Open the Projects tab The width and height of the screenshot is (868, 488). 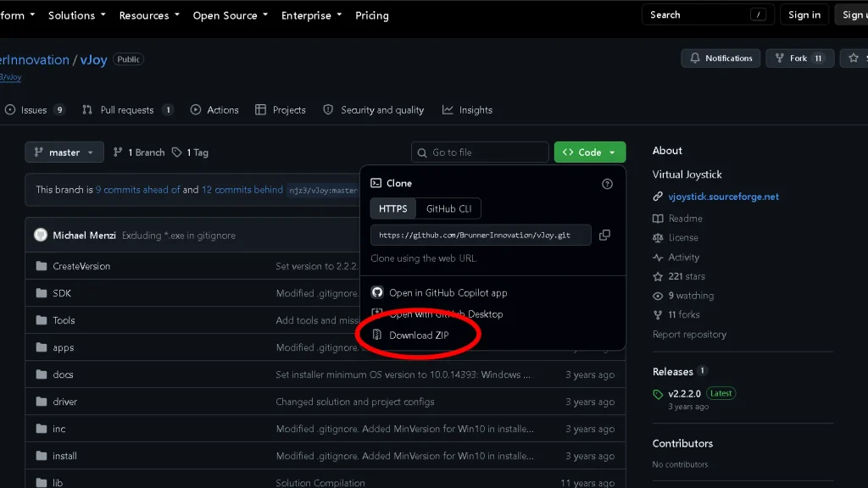tap(280, 110)
